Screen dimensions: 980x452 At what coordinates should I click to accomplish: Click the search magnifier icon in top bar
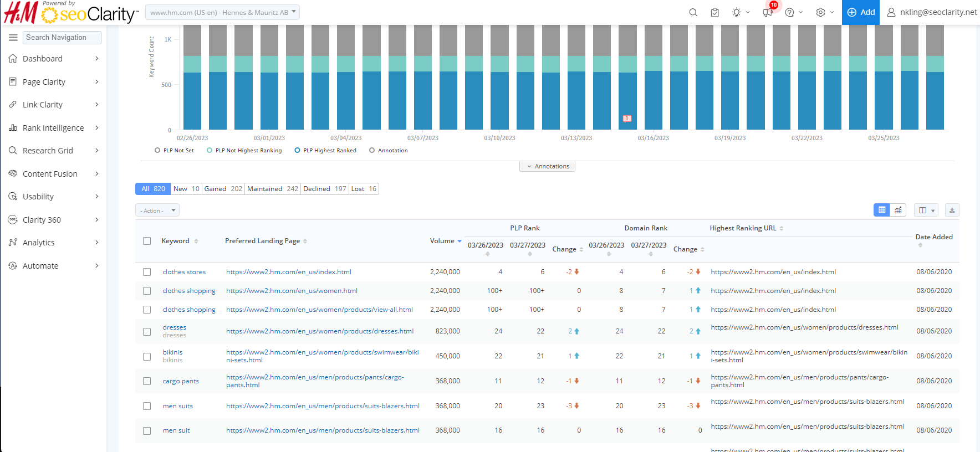[x=693, y=12]
